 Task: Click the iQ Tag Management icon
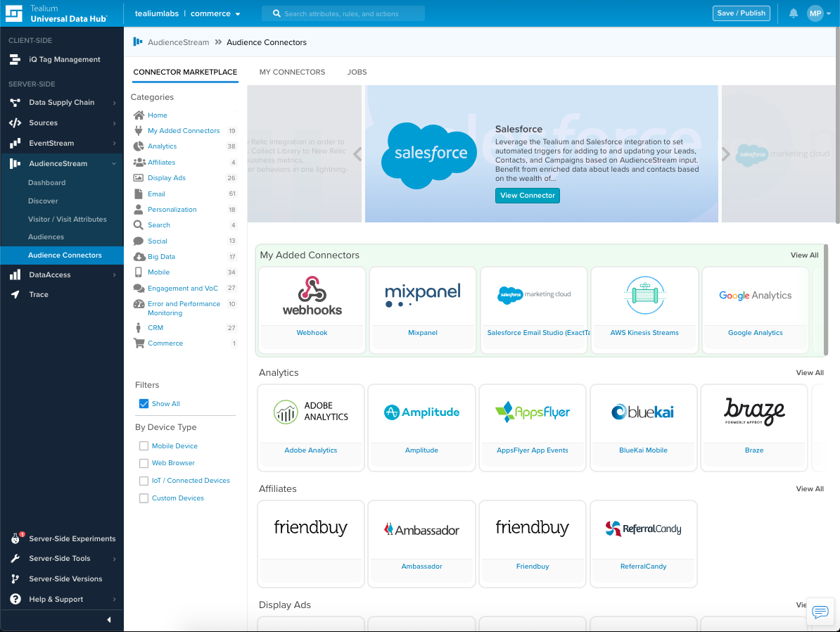tap(15, 60)
